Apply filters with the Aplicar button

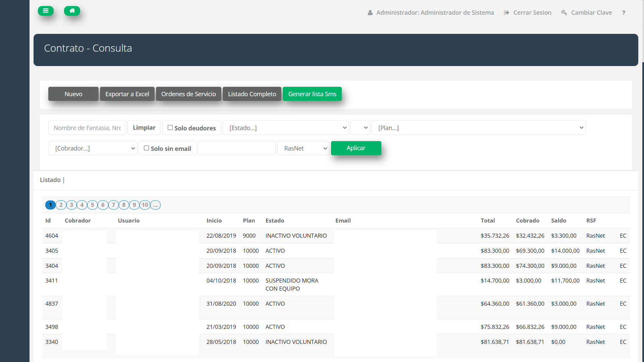pos(356,148)
